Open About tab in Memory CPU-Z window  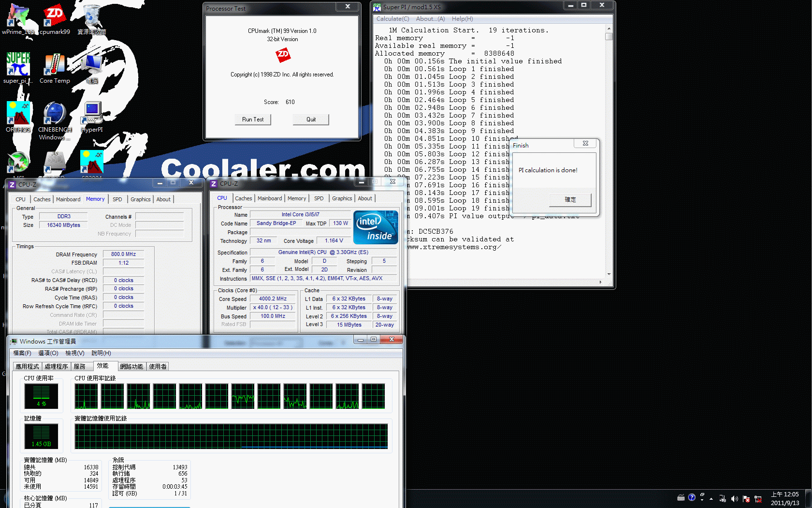click(x=163, y=199)
